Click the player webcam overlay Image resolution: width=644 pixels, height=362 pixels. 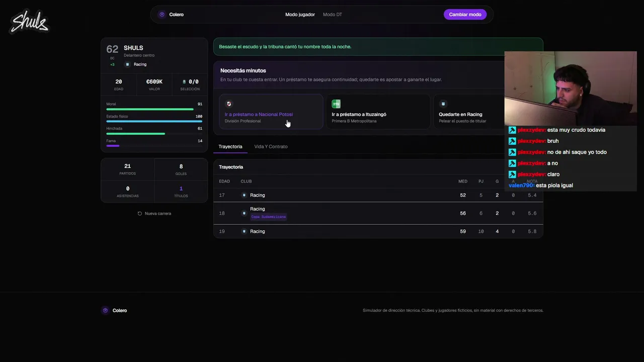(x=571, y=88)
